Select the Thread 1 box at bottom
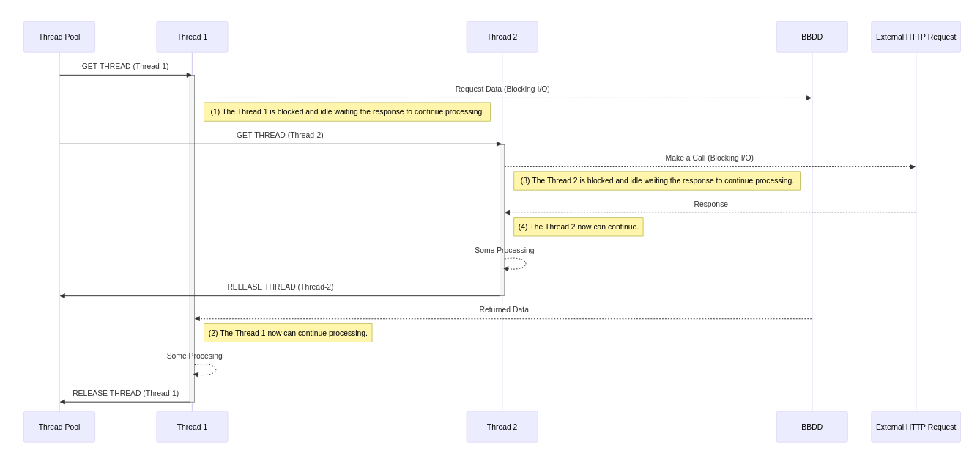This screenshot has height=459, width=980. click(192, 427)
